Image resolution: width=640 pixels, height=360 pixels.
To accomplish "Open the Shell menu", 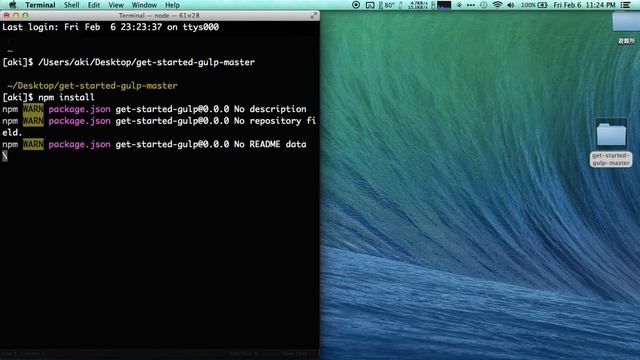I will point(71,5).
